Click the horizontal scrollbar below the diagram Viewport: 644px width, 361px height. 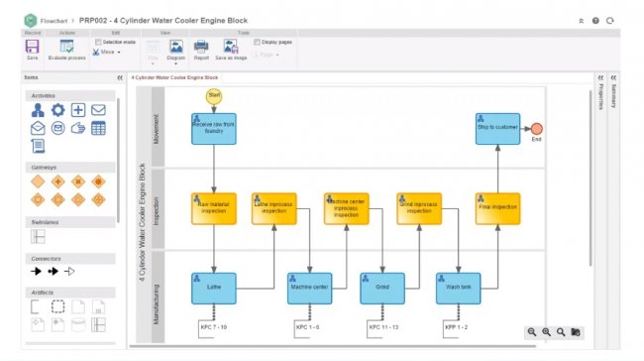(333, 346)
